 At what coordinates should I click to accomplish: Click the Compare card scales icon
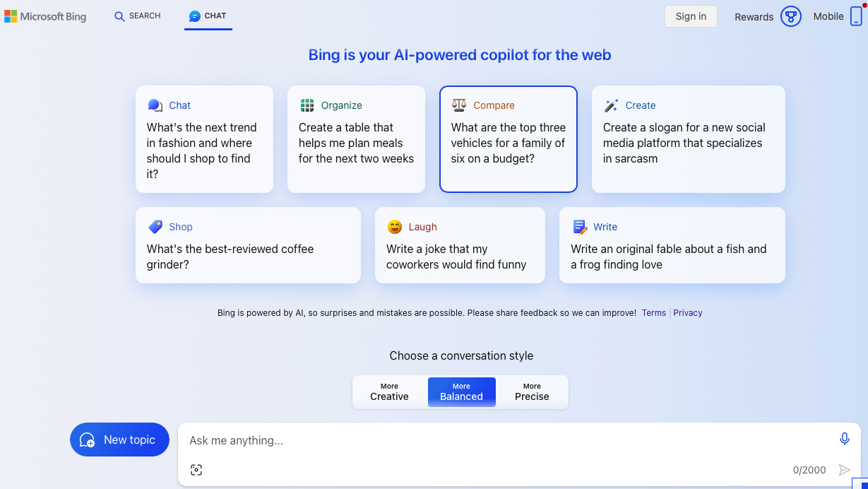459,105
